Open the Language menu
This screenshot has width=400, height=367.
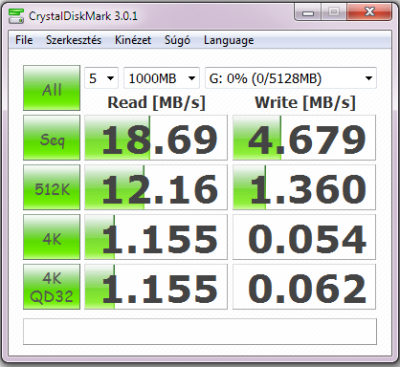[x=229, y=40]
